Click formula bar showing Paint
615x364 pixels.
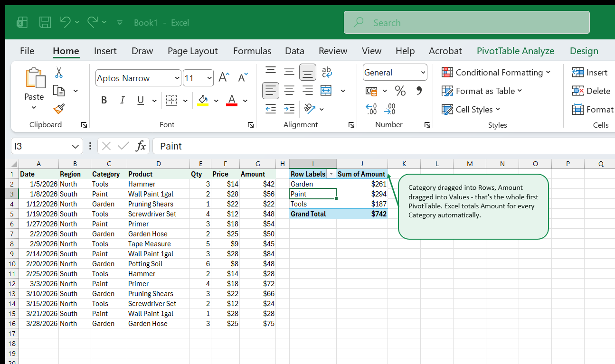pos(384,146)
